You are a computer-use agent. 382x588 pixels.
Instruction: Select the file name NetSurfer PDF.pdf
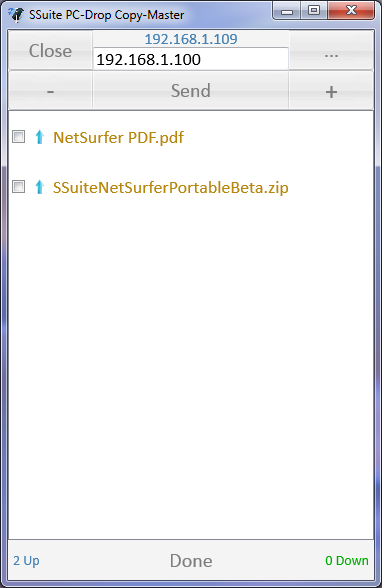(x=118, y=138)
